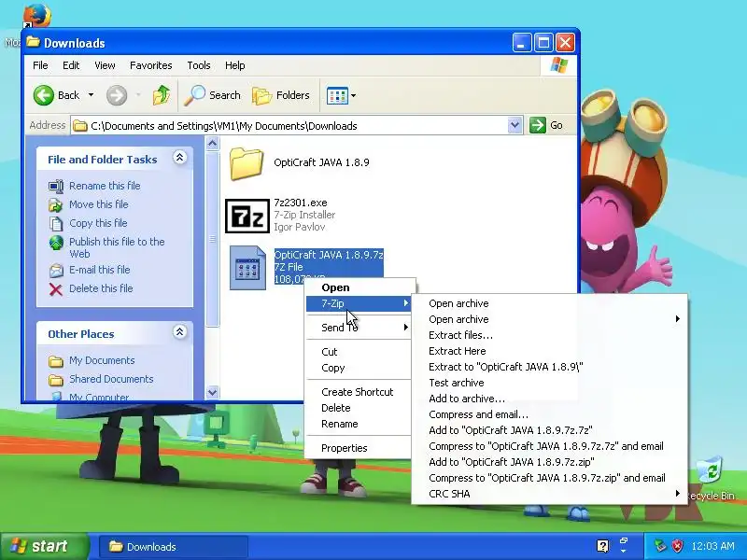The height and width of the screenshot is (560, 747).
Task: Open the Back button history dropdown arrow
Action: [x=91, y=95]
